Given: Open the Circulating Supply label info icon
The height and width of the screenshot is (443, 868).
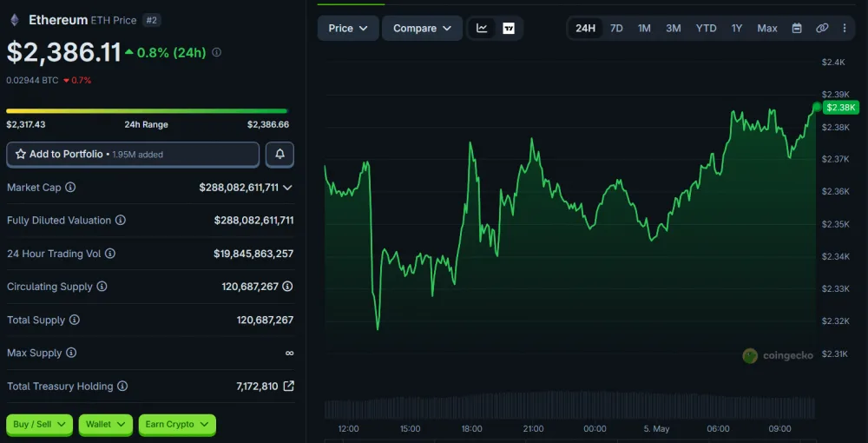Looking at the screenshot, I should (x=102, y=287).
